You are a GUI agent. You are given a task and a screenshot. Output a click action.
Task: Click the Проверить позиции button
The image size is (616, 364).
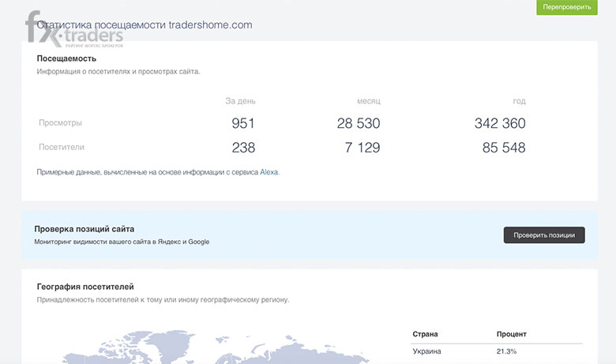[544, 235]
